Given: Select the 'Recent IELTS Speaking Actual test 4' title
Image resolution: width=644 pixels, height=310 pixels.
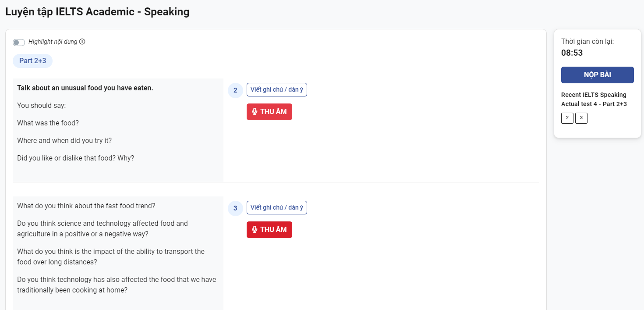Looking at the screenshot, I should [x=594, y=100].
